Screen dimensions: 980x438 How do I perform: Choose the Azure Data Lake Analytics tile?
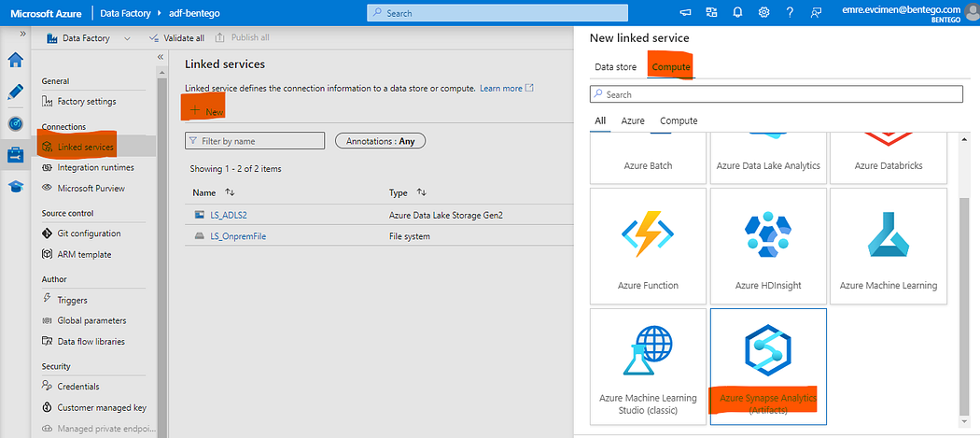768,159
